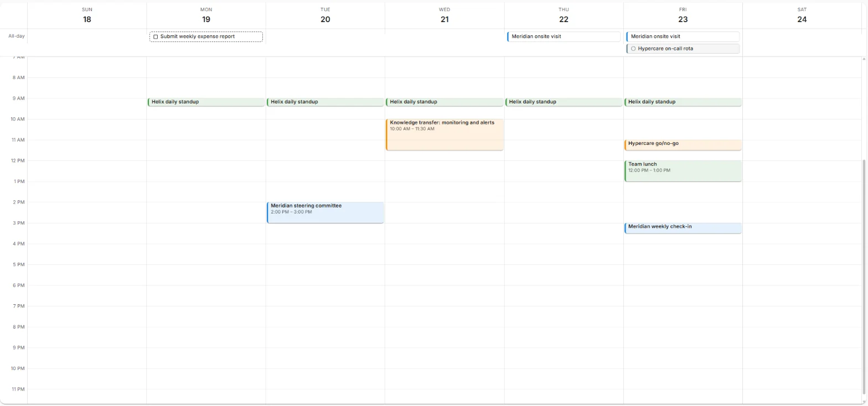This screenshot has width=868, height=406.
Task: Click the 11 PM time label
Action: 18,389
